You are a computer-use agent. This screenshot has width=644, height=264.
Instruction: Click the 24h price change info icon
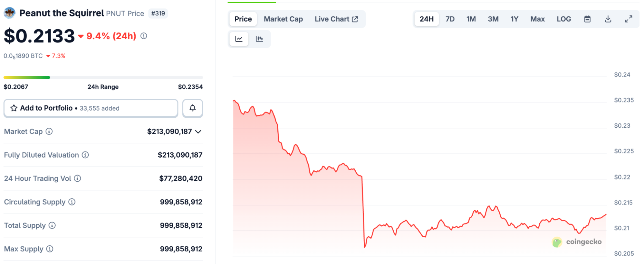coord(144,36)
